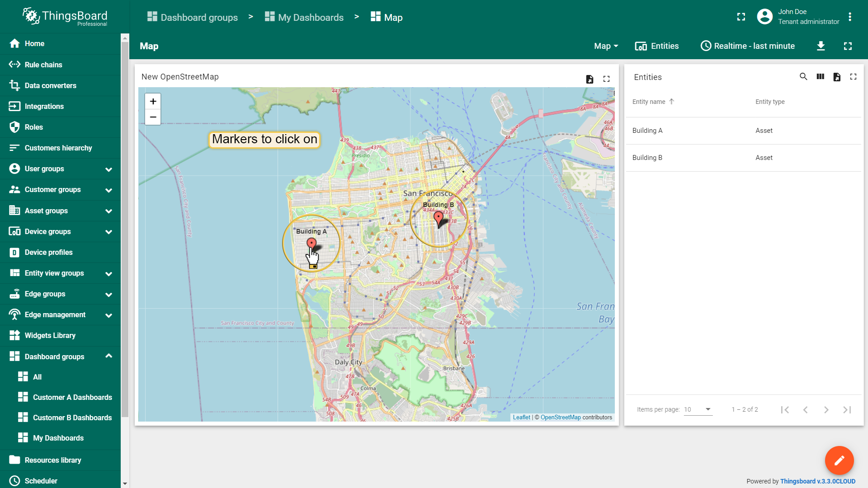The width and height of the screenshot is (868, 488).
Task: Click Dashboard groups breadcrumb link
Action: 193,17
